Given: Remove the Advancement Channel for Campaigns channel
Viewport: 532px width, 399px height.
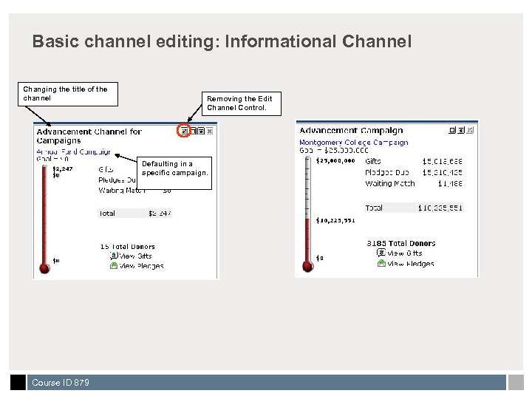Looking at the screenshot, I should (x=210, y=131).
